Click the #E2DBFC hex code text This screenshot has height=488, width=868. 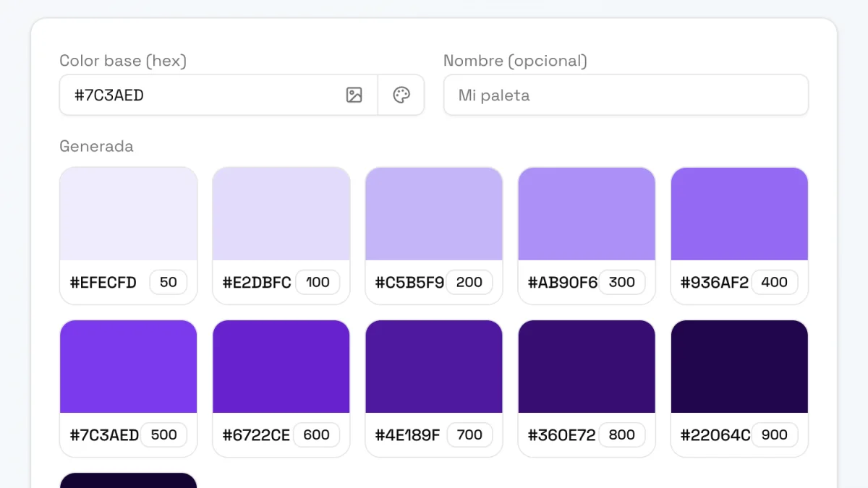tap(257, 283)
